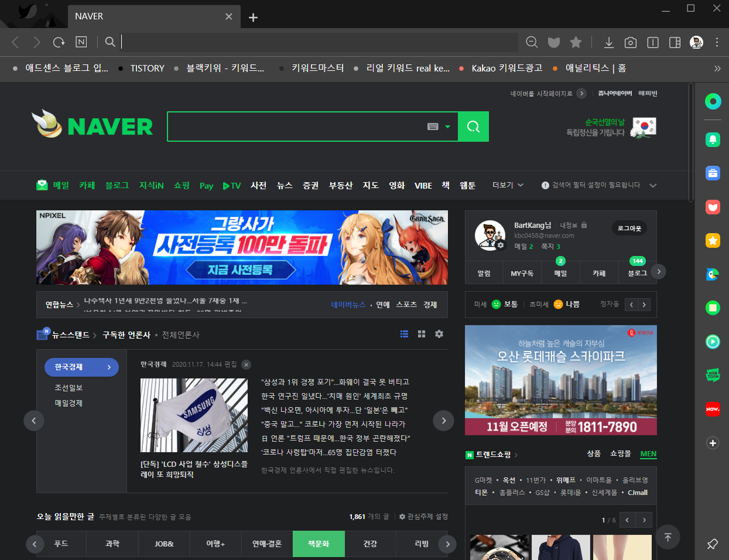The width and height of the screenshot is (729, 560).
Task: Bookmark this page with star icon
Action: pos(576,42)
